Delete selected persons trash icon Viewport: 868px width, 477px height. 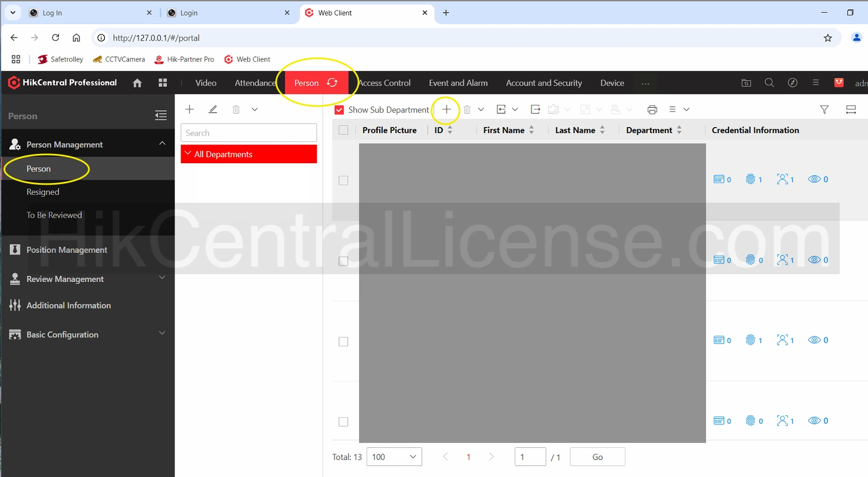tap(467, 109)
